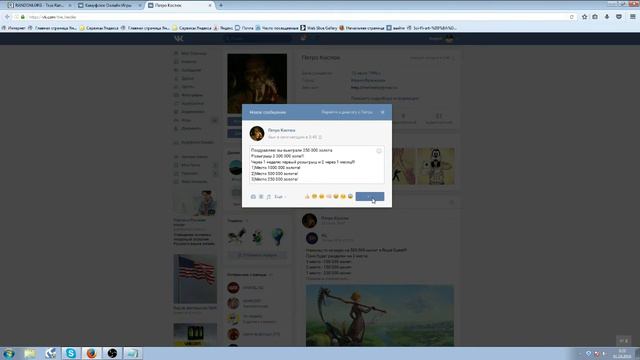Open the account menu in VK header
The image size is (640, 360).
coord(441,38)
